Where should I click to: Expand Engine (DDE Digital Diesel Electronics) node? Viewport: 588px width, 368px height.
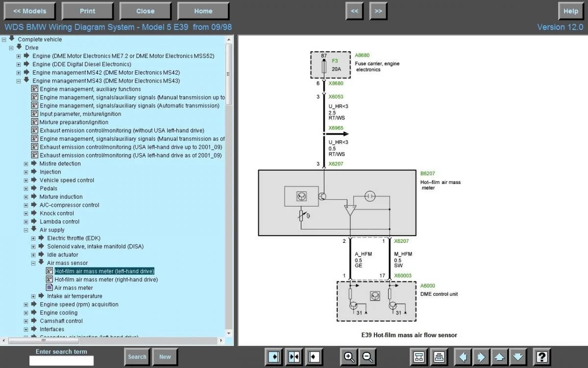[x=19, y=64]
